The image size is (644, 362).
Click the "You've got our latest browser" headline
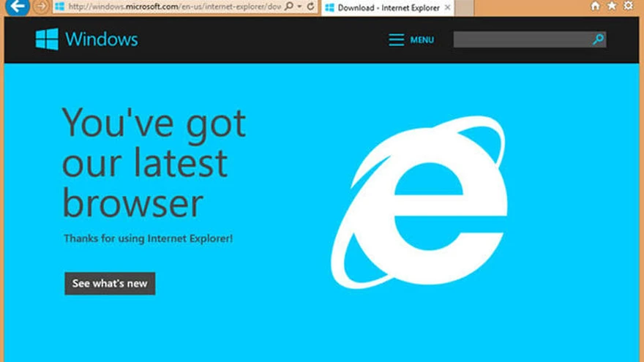(154, 162)
